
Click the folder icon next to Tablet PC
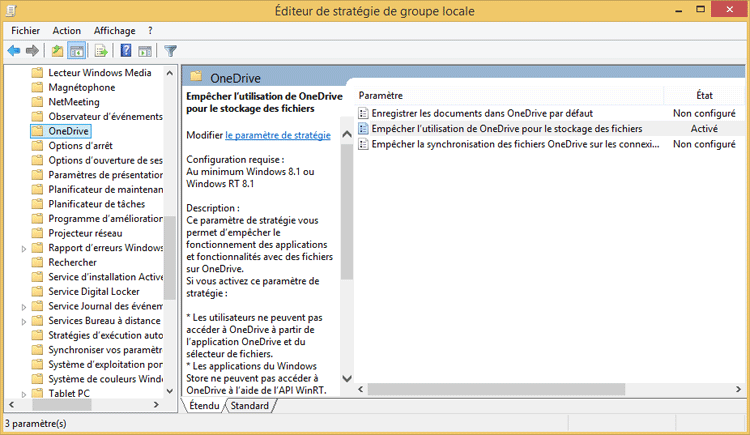point(37,393)
